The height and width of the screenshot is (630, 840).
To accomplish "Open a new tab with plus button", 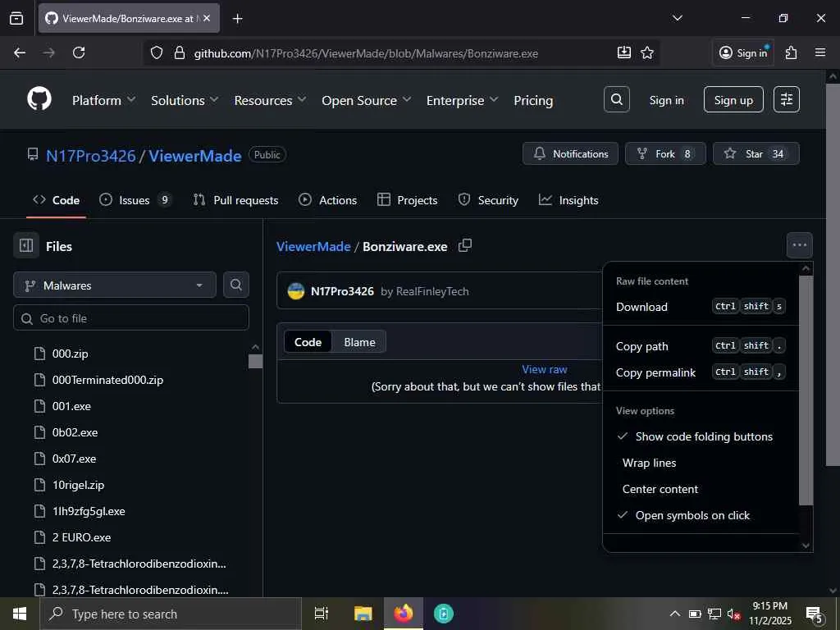I will (237, 19).
